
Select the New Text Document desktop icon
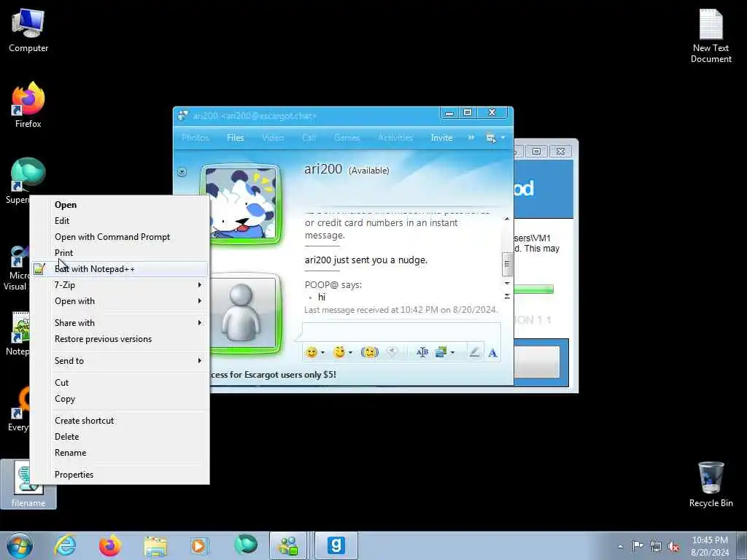tap(711, 36)
